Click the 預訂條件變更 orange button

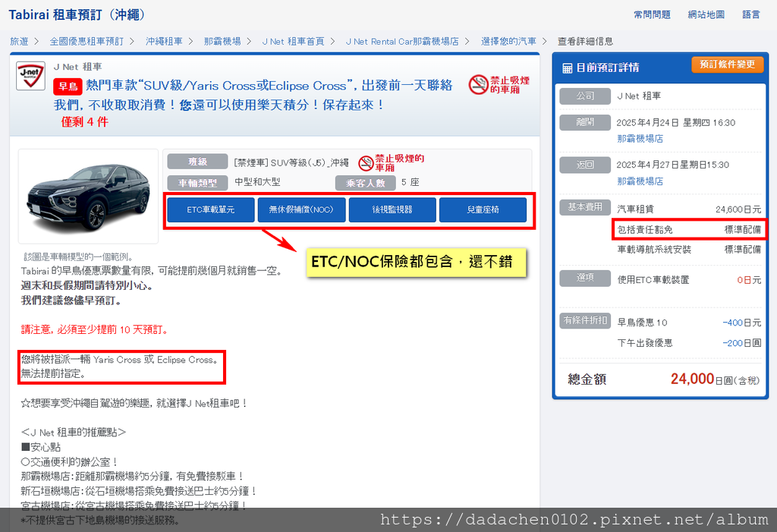click(728, 65)
